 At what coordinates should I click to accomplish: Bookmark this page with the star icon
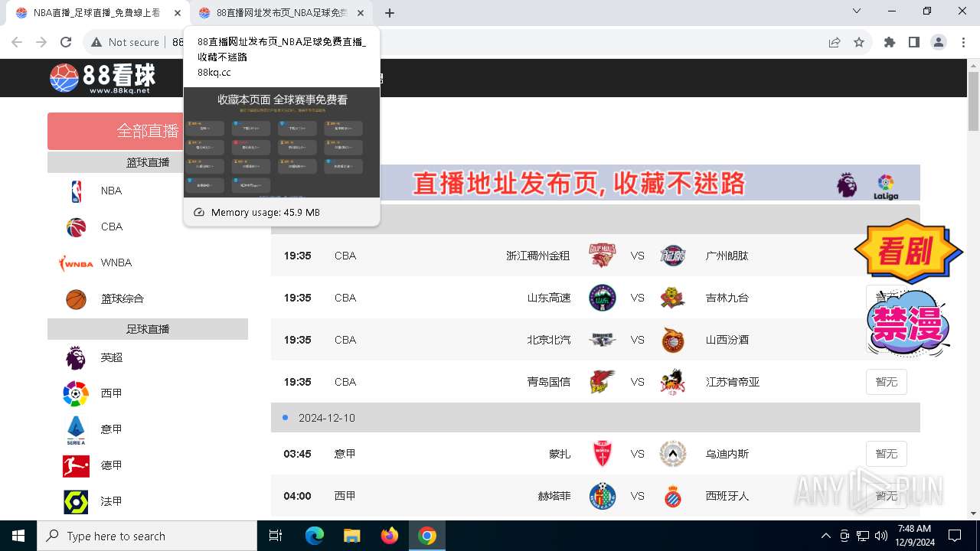point(859,42)
